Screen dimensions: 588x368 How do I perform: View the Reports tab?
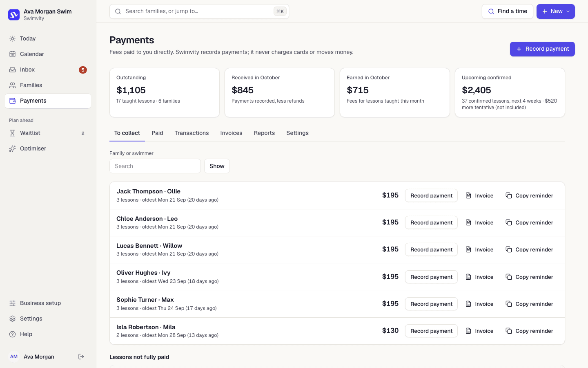[x=264, y=133]
